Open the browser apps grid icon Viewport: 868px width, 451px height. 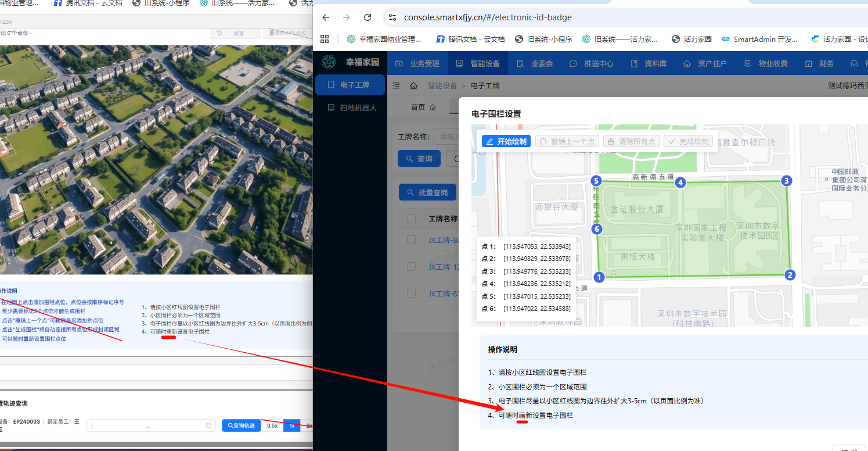(325, 39)
